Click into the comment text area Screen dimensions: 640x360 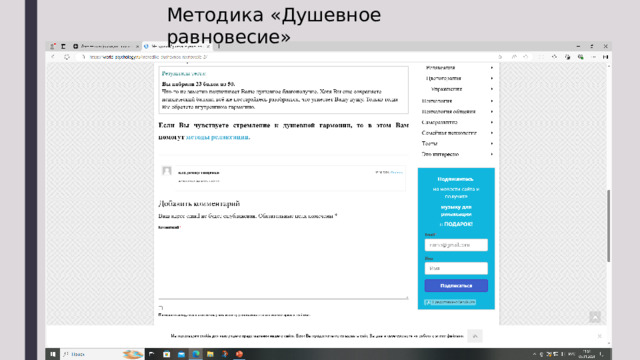coord(283,264)
